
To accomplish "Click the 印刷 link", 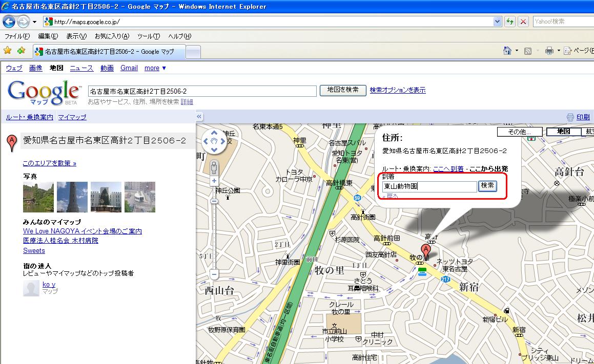I will click(x=583, y=117).
